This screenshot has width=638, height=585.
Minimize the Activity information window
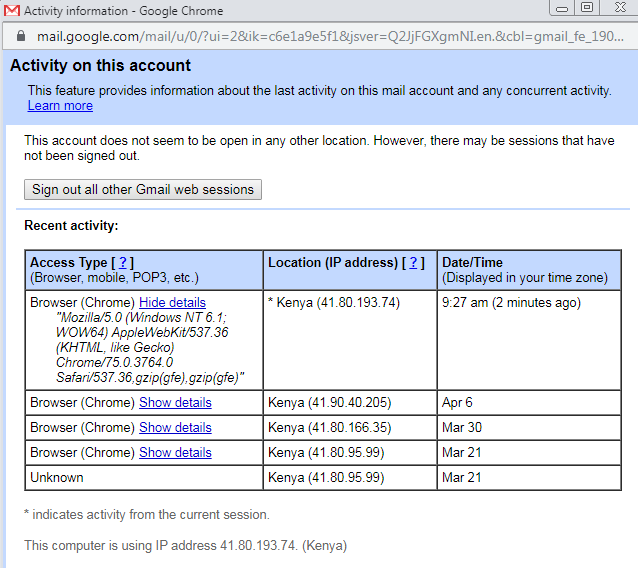click(x=562, y=8)
